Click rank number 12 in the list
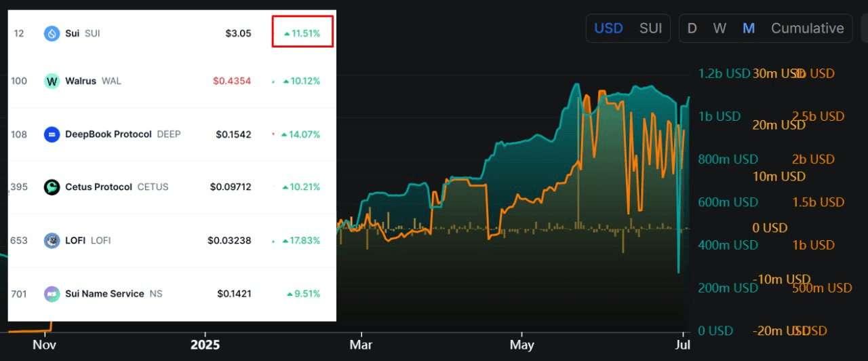Viewport: 868px width, 361px height. pos(18,33)
